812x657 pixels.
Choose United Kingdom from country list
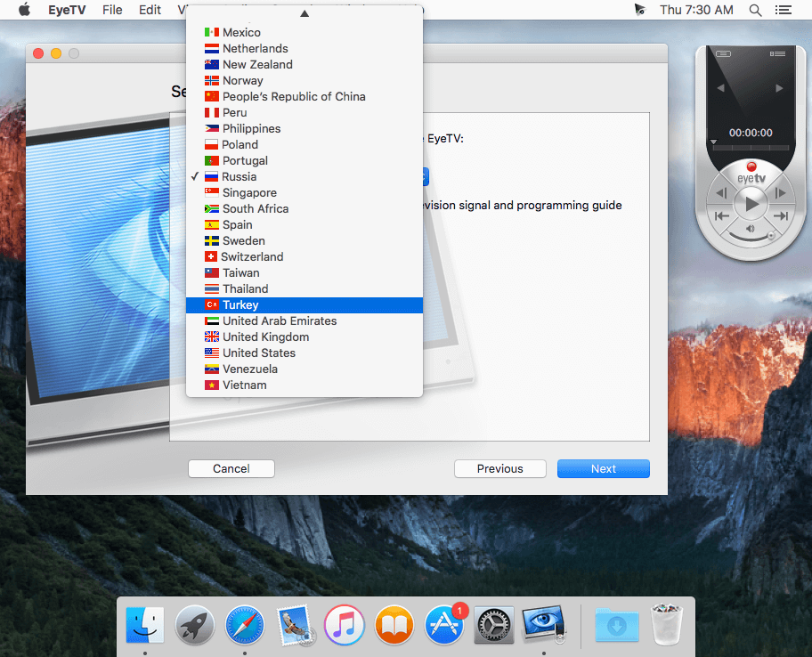click(304, 337)
